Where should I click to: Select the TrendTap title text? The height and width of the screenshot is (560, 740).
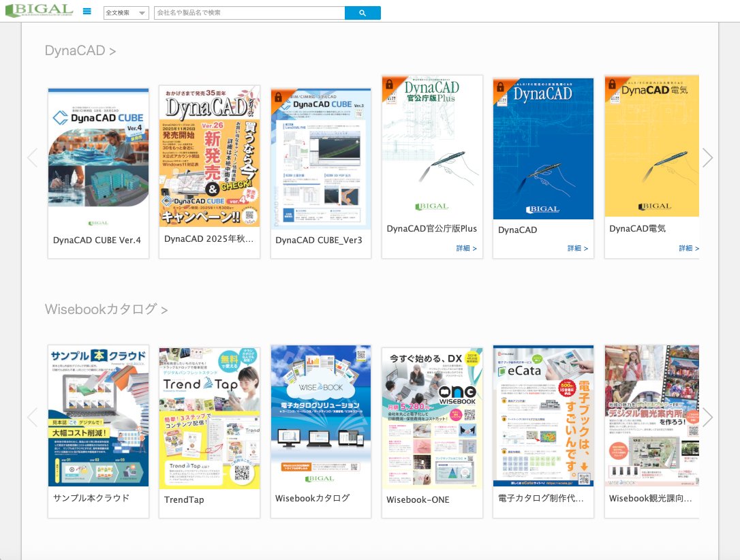pyautogui.click(x=184, y=499)
